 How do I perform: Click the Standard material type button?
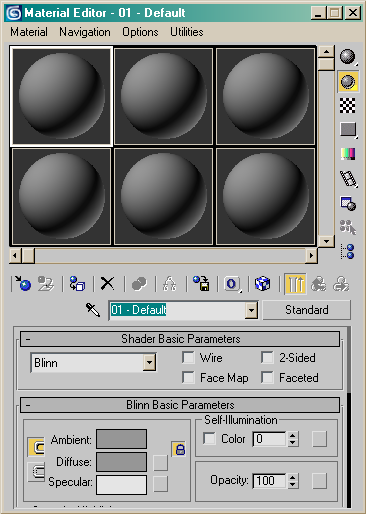[x=307, y=310]
